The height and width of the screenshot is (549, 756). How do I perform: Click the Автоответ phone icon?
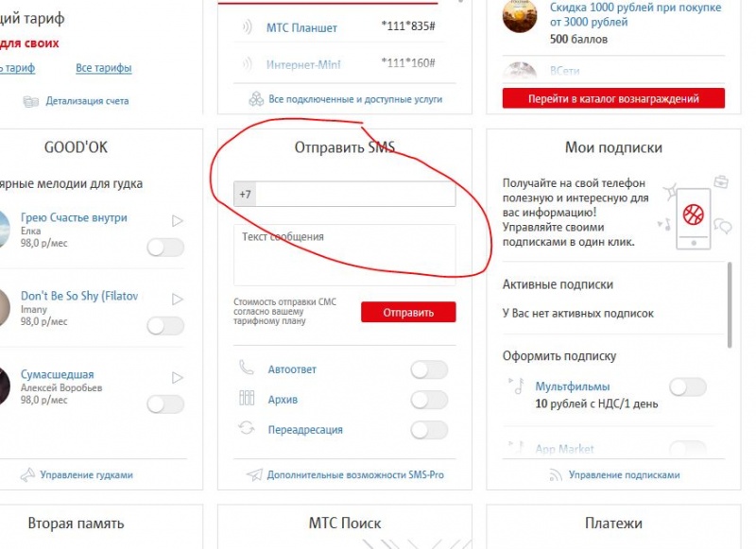coord(247,368)
